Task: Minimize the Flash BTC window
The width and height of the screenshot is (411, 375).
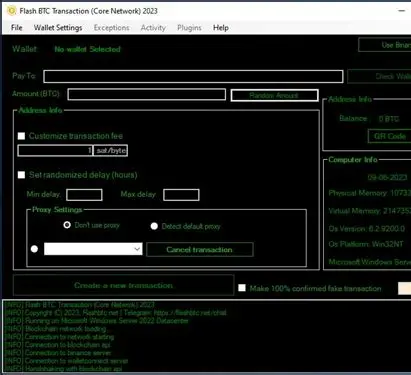Action: point(402,11)
